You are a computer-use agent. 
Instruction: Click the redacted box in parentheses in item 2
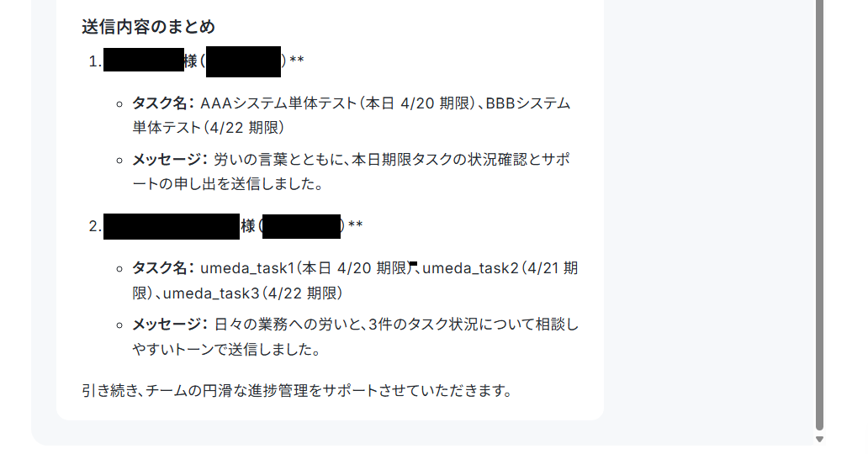[302, 226]
